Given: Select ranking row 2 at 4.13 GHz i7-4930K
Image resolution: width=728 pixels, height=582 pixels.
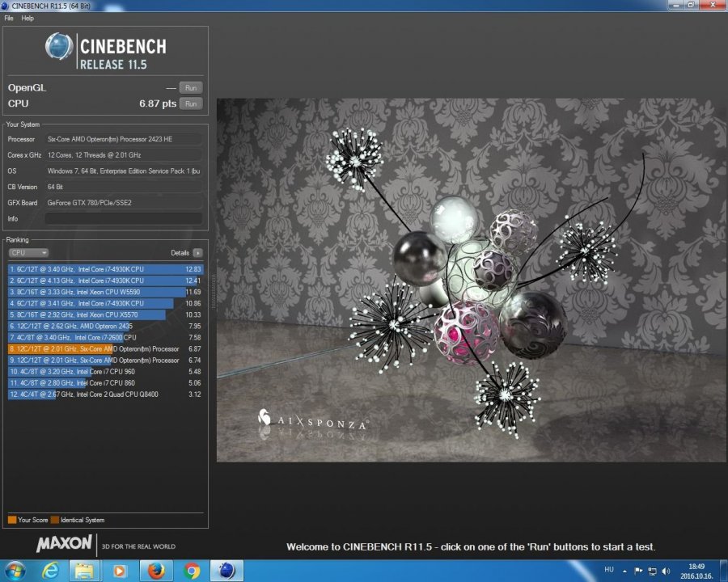Looking at the screenshot, I should [x=105, y=280].
